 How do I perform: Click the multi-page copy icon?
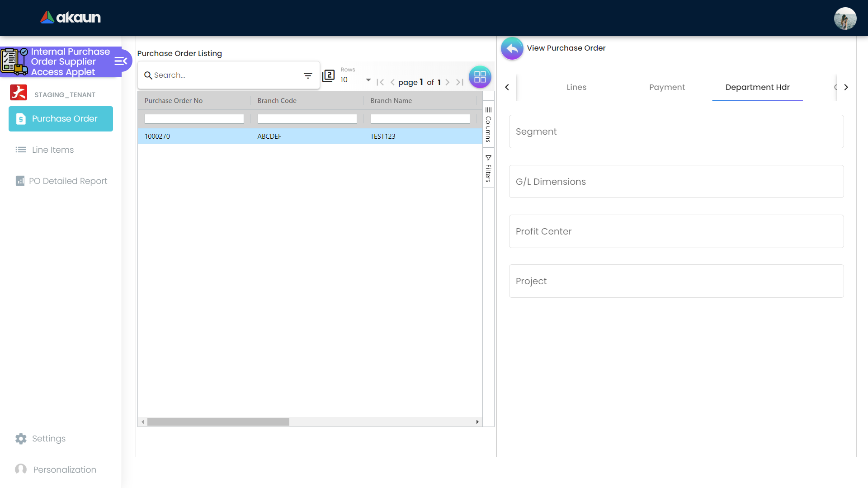point(328,75)
